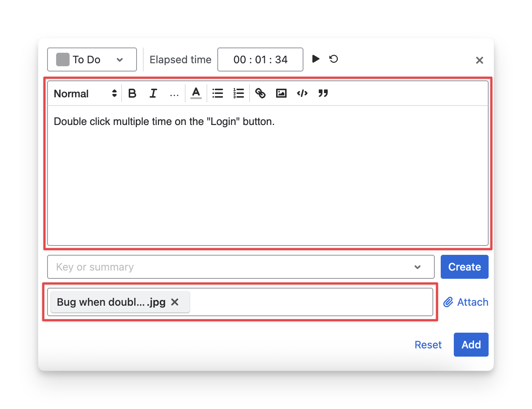Insert a hyperlink
This screenshot has width=532, height=409.
pyautogui.click(x=260, y=94)
